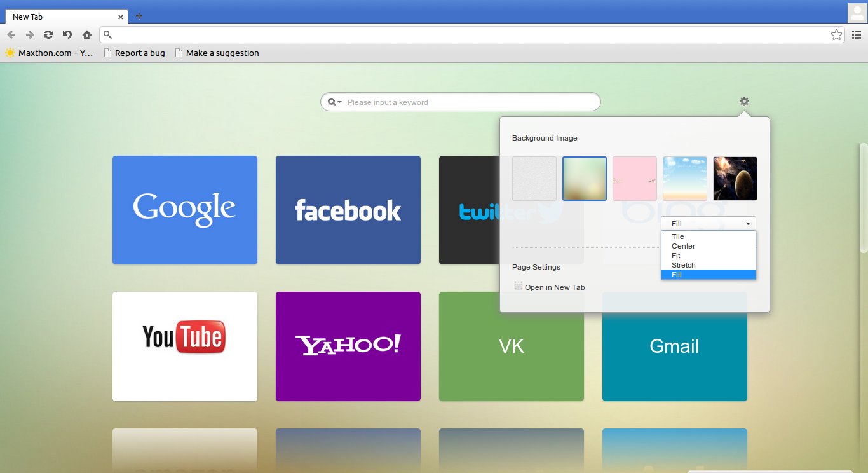Enable Open in New Tab checkbox
The height and width of the screenshot is (473, 868).
click(519, 286)
